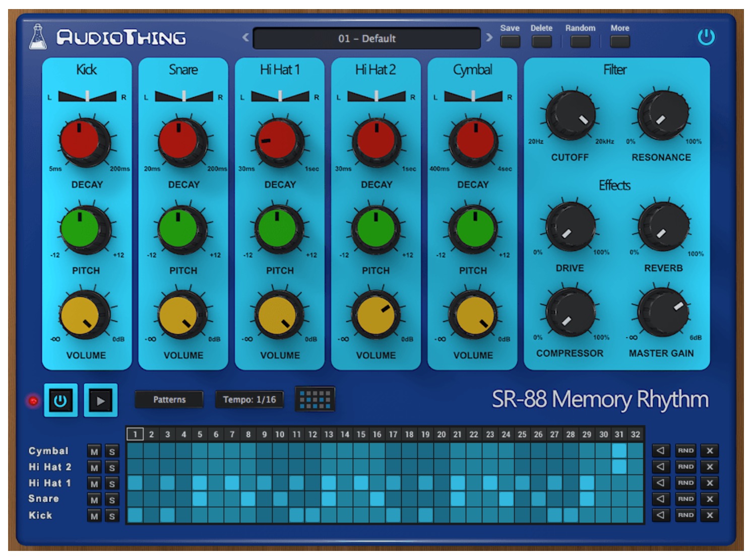This screenshot has height=560, width=752.
Task: Shift Snare pattern left arrow
Action: (661, 499)
